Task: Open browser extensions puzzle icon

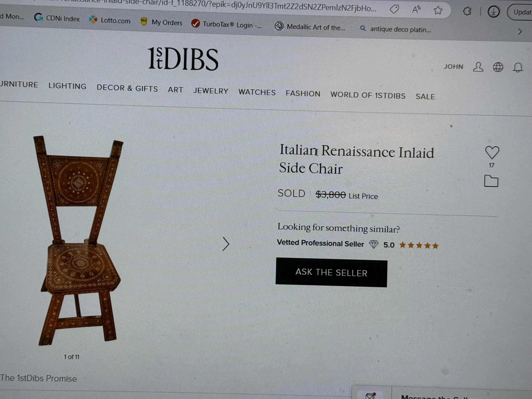Action: click(x=467, y=11)
